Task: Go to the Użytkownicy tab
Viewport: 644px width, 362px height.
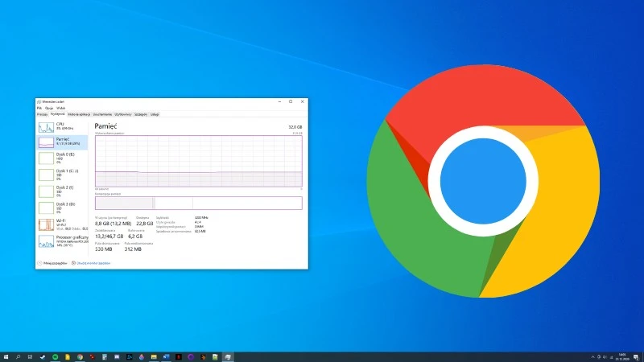Action: pos(123,114)
